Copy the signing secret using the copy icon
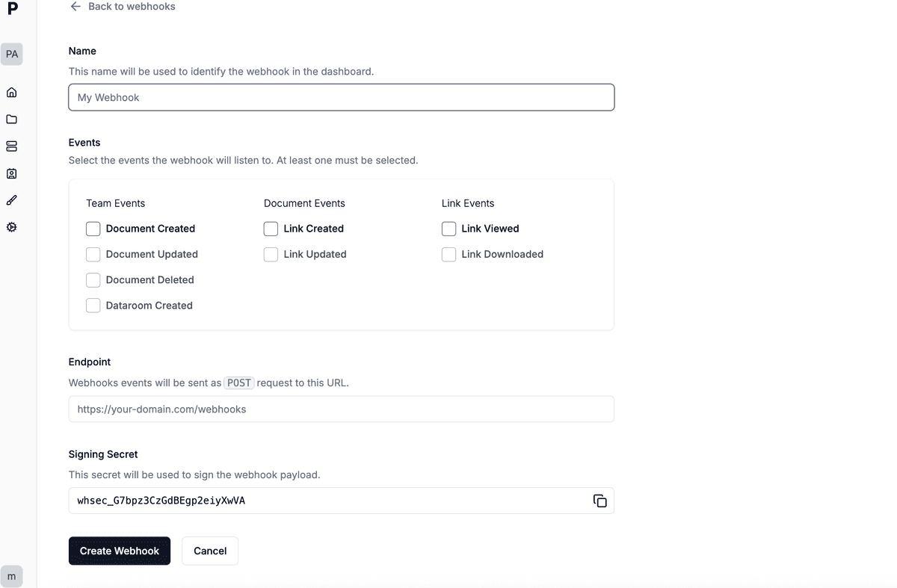 (x=600, y=501)
